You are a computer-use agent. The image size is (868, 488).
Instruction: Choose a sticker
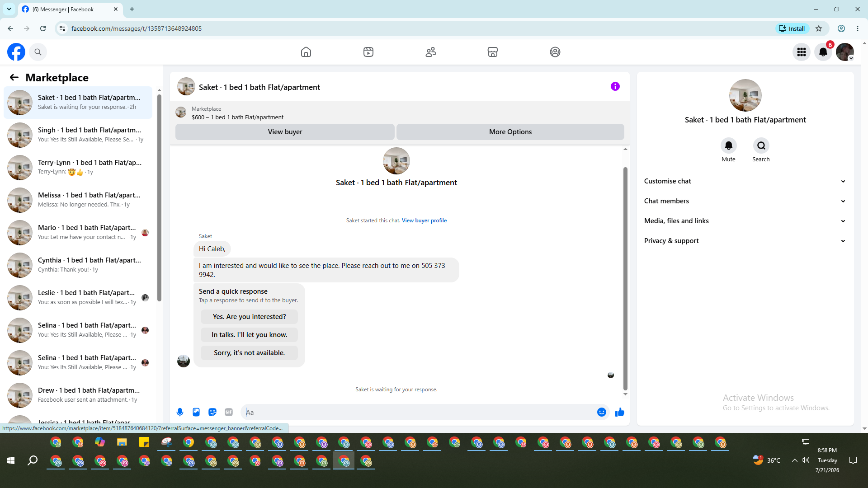point(212,412)
